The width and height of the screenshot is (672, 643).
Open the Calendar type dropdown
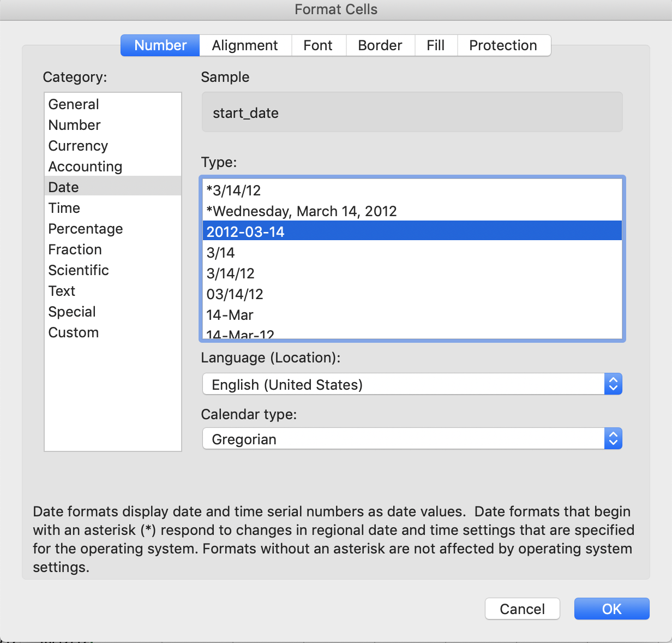point(412,439)
